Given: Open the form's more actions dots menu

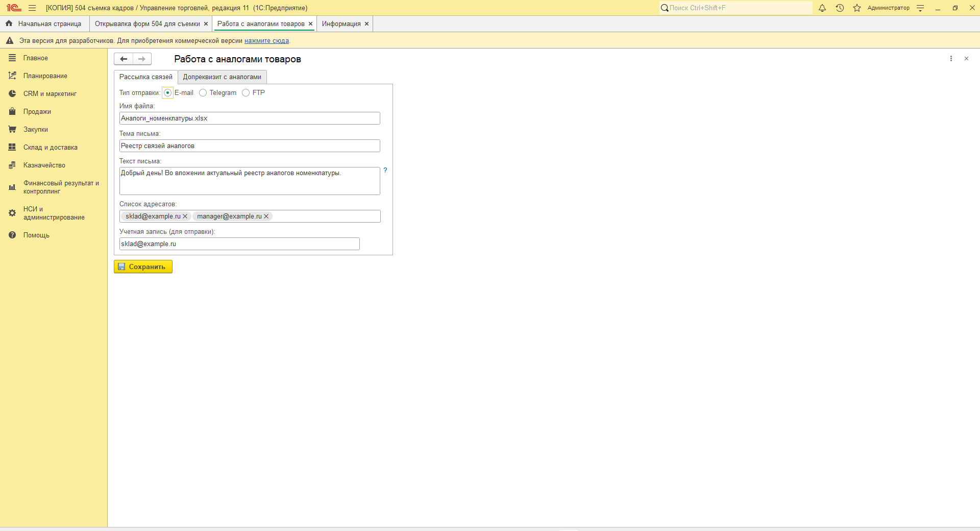Looking at the screenshot, I should pos(951,59).
